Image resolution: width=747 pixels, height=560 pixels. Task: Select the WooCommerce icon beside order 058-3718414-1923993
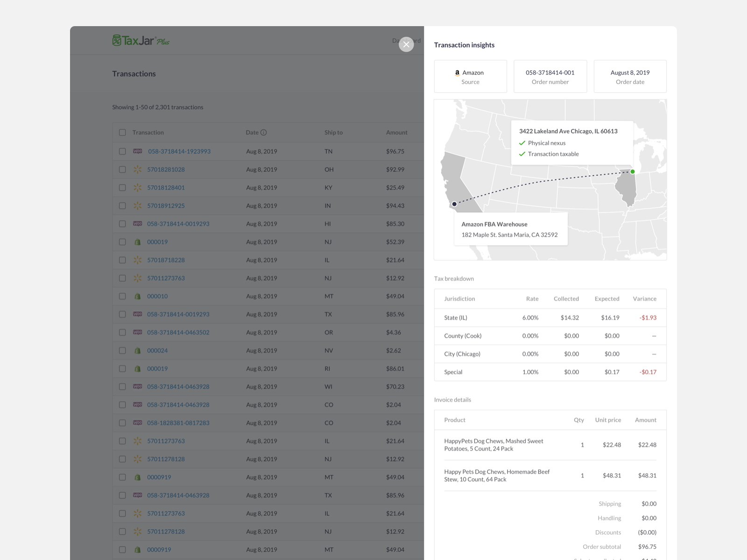(138, 151)
